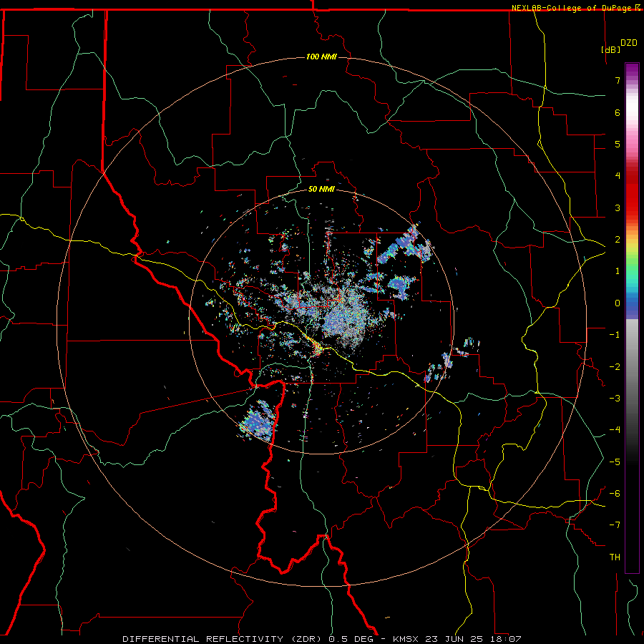Click the '7' value on the color scale

[618, 80]
